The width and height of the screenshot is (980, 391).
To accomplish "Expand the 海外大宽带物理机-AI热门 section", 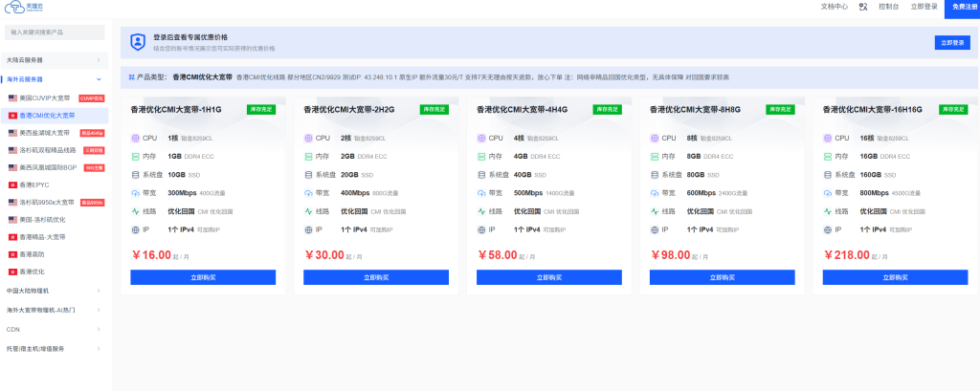I will (55, 310).
